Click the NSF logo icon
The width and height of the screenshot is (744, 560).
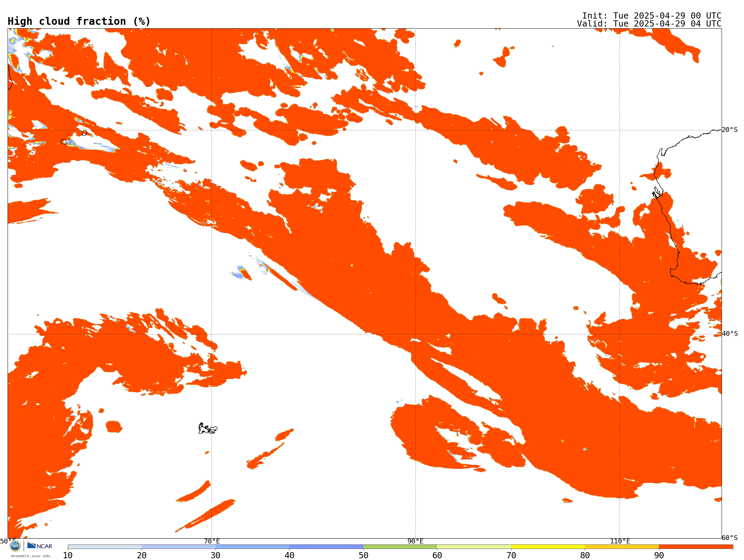[15, 546]
